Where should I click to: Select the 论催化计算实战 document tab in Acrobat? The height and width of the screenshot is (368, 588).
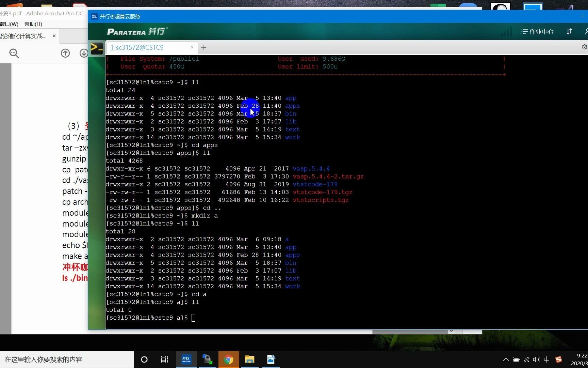point(23,36)
